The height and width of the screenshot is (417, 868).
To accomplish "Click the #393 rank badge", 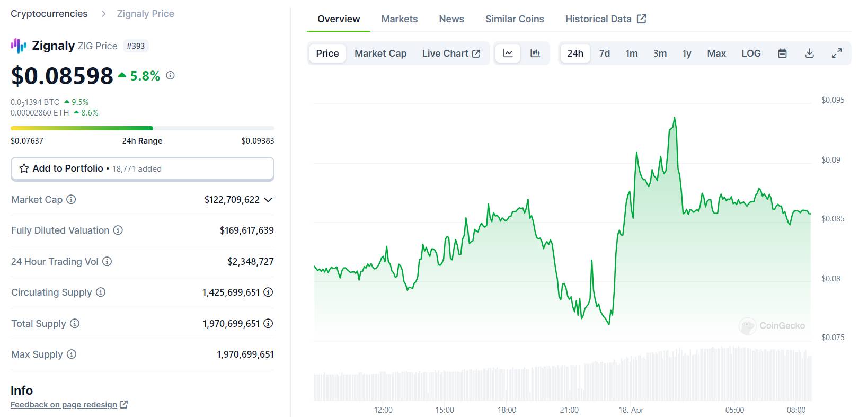I will [x=136, y=46].
